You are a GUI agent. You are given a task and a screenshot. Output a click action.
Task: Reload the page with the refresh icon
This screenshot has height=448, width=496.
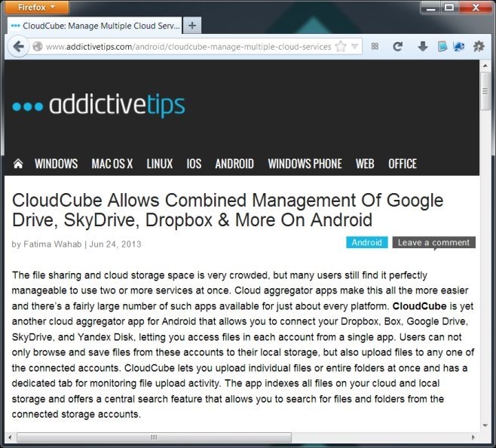coord(397,47)
